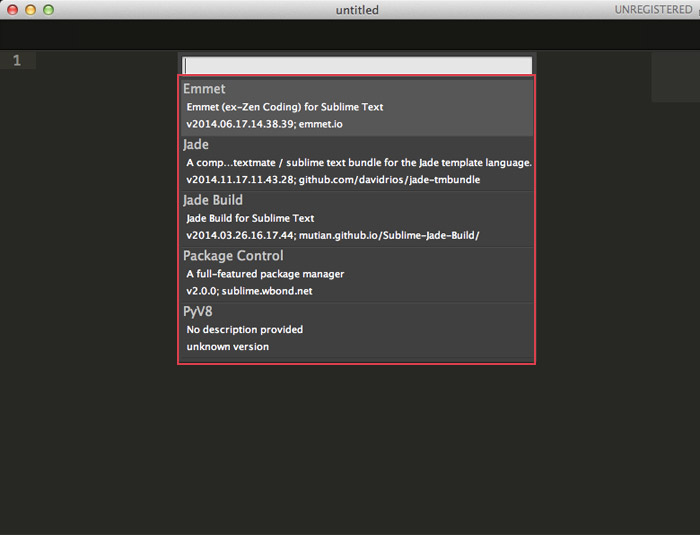Click the red close window button
700x535 pixels.
tap(12, 9)
